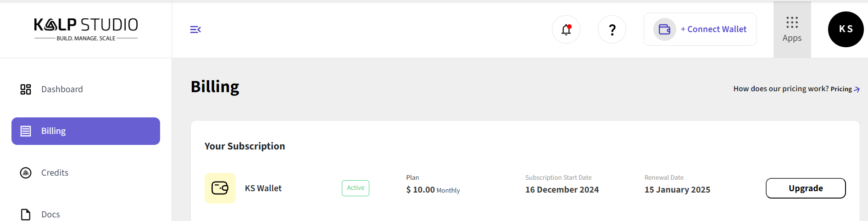
Task: Go to Dashboard in the sidebar
Action: coord(62,89)
